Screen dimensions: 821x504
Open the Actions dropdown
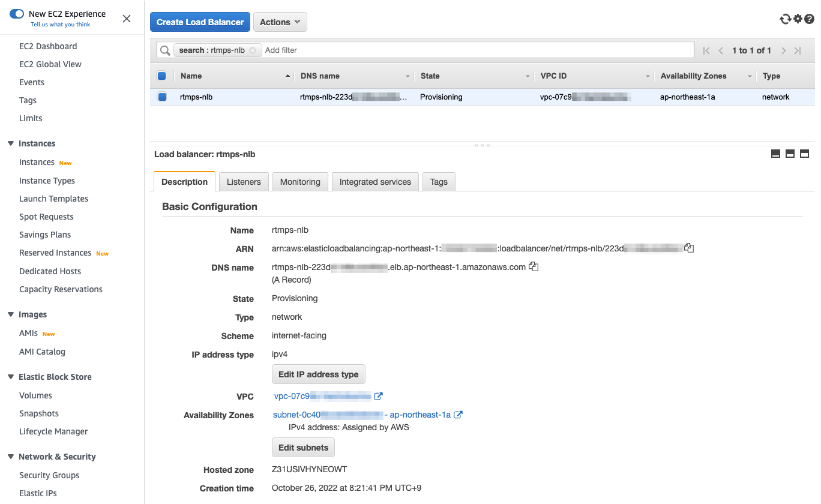[x=280, y=22]
